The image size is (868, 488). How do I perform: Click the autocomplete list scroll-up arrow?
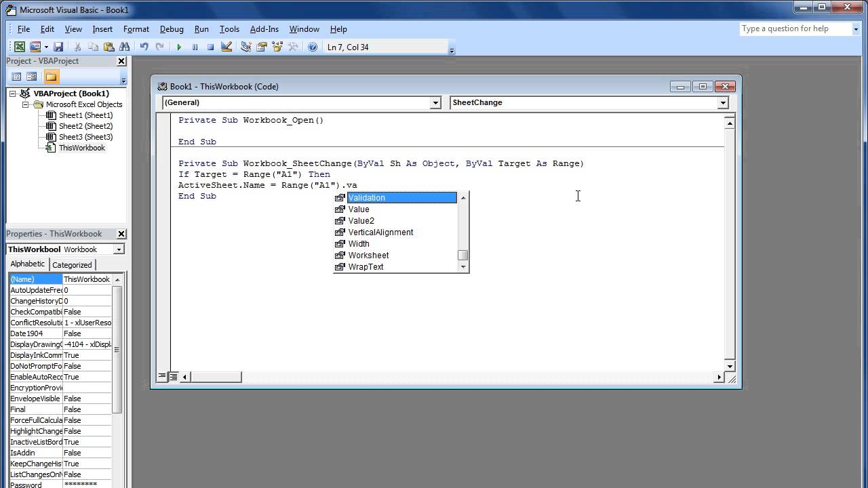click(x=463, y=198)
